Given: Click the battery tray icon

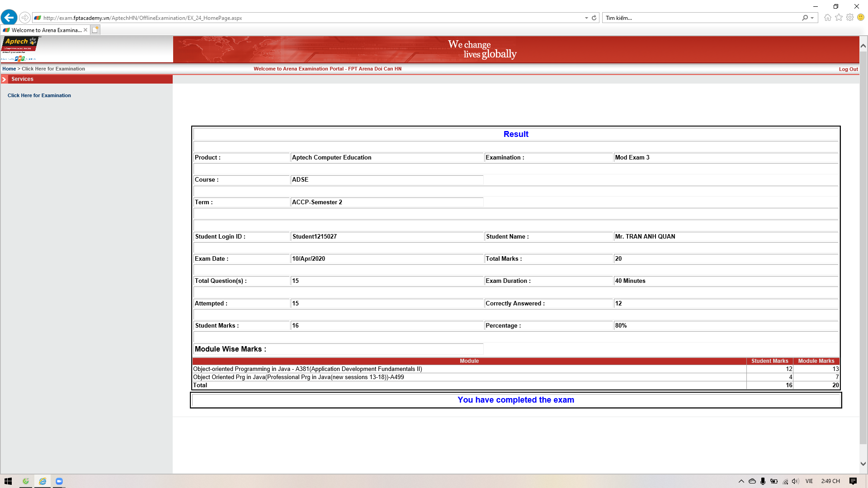Looking at the screenshot, I should click(x=774, y=481).
